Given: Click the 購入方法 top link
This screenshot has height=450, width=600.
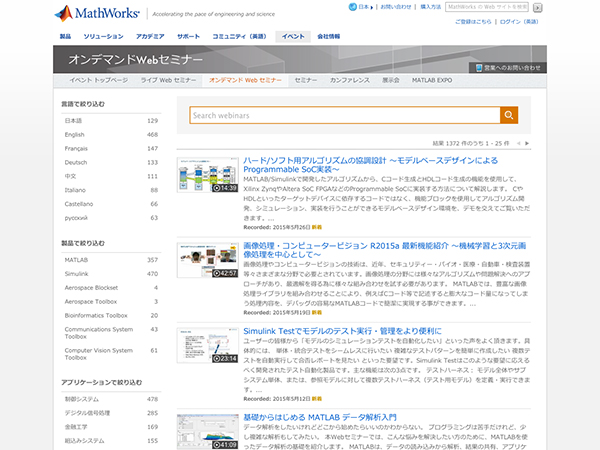Looking at the screenshot, I should pos(430,7).
